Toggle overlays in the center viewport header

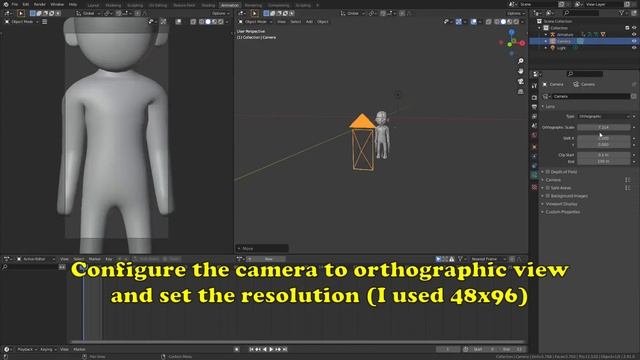(473, 22)
